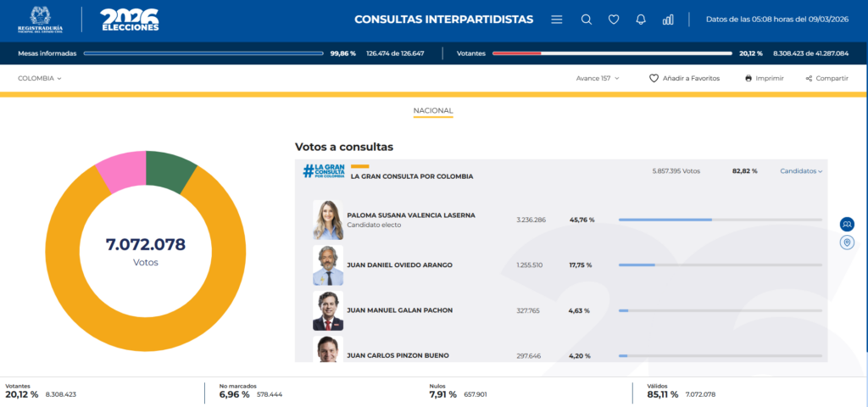Image resolution: width=868 pixels, height=407 pixels.
Task: Open the bar chart statistics icon
Action: click(668, 20)
